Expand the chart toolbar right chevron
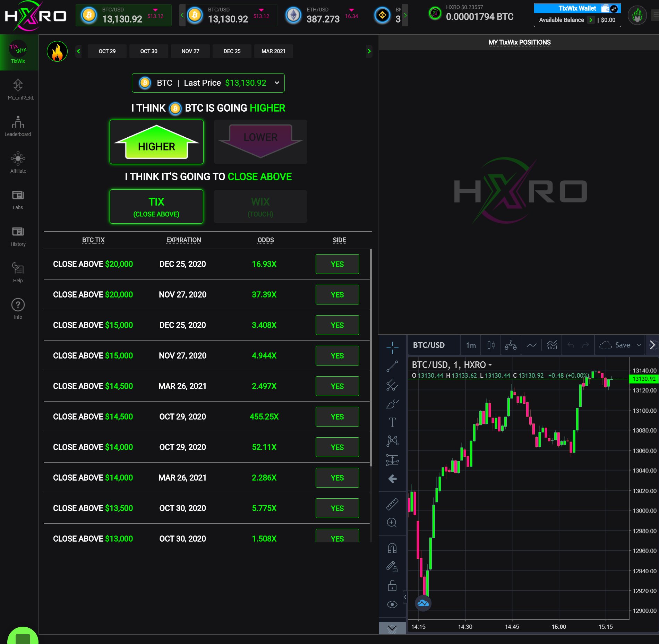The height and width of the screenshot is (644, 659). [652, 345]
